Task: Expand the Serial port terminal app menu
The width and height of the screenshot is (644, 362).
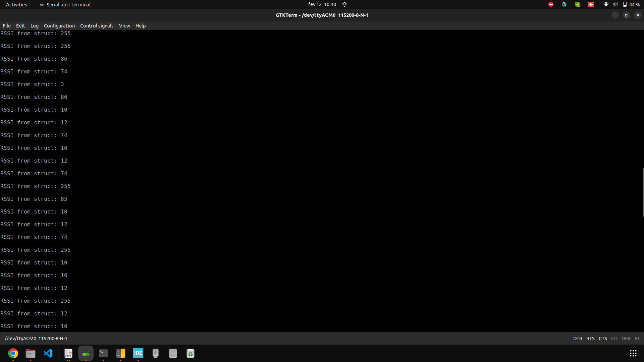Action: click(65, 4)
